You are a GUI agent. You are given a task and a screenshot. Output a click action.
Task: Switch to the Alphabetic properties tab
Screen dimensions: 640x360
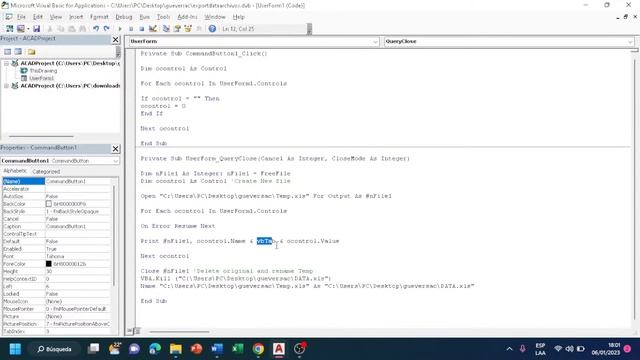15,171
